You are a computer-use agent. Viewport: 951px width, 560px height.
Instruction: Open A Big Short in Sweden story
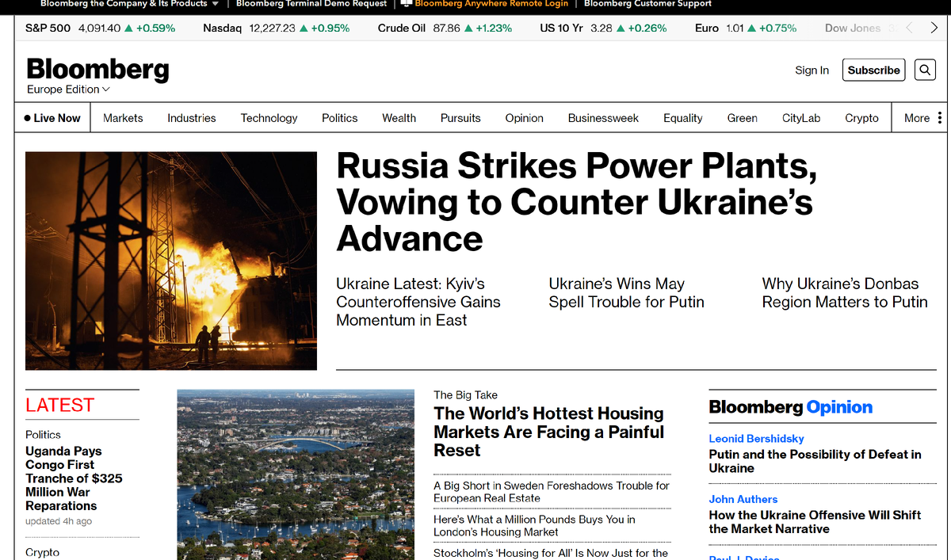[x=552, y=492]
